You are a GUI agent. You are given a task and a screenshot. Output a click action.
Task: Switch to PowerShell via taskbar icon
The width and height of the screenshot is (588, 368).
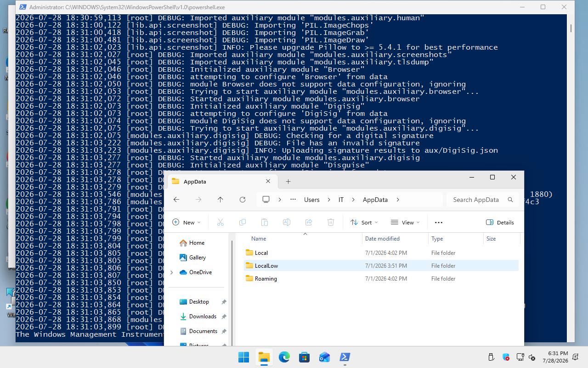pos(345,357)
